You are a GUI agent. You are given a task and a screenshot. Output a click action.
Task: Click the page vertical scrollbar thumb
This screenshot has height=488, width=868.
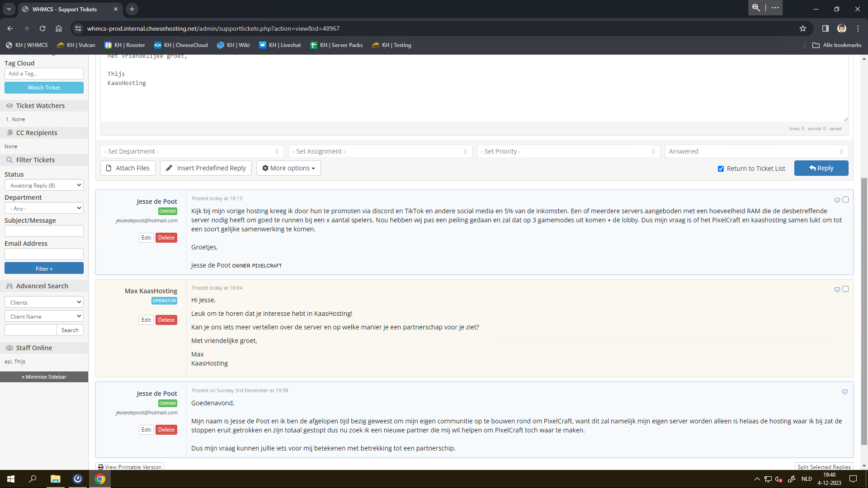pyautogui.click(x=864, y=312)
